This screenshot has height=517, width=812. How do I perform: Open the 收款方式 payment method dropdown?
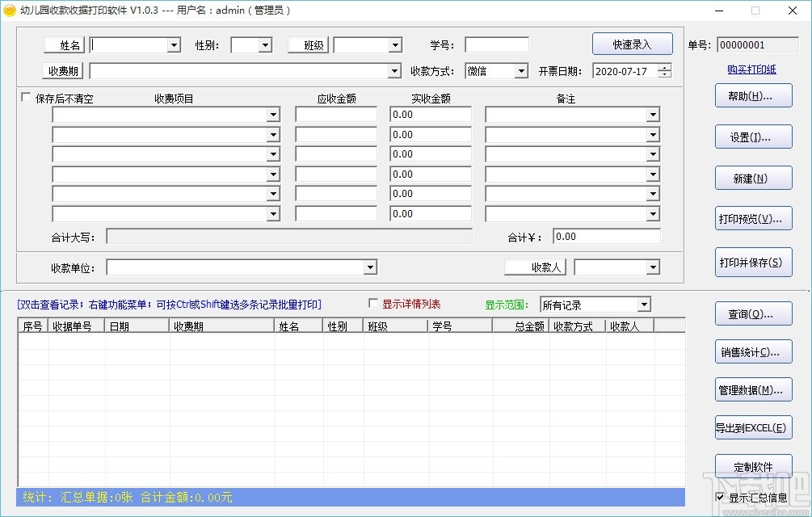coord(520,71)
